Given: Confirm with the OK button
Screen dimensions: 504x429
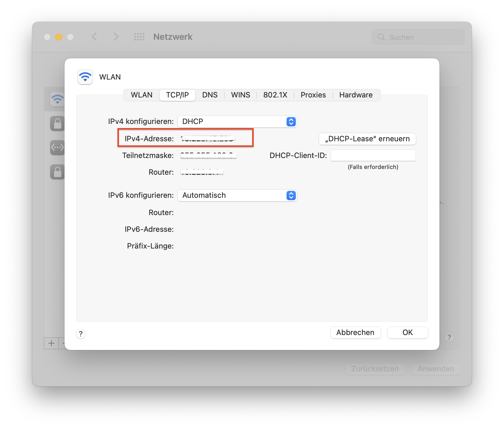Looking at the screenshot, I should [x=408, y=333].
